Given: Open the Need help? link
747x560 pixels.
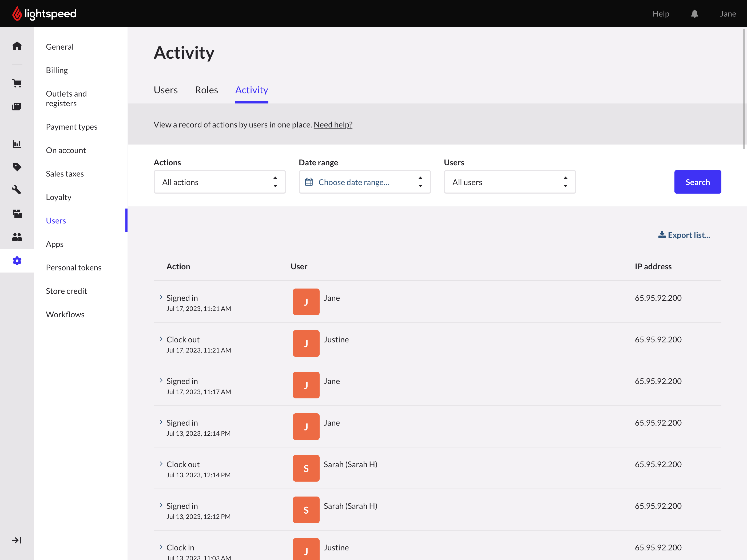Looking at the screenshot, I should 333,124.
